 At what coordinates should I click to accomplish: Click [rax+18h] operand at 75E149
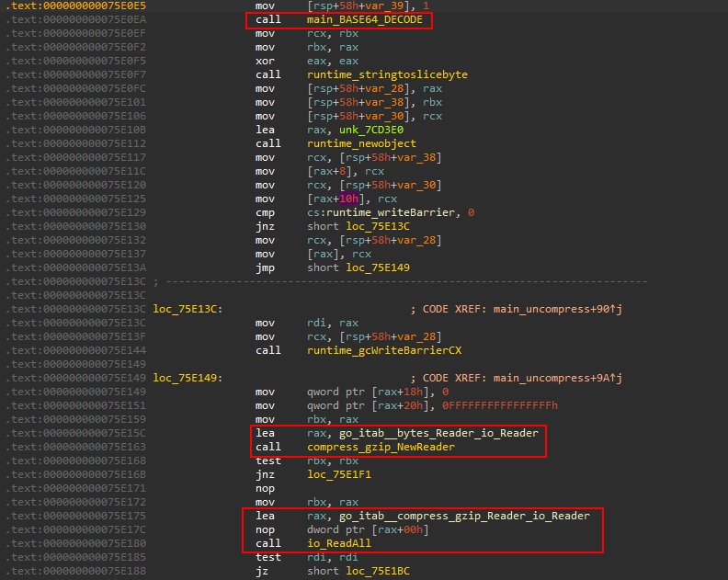point(400,392)
